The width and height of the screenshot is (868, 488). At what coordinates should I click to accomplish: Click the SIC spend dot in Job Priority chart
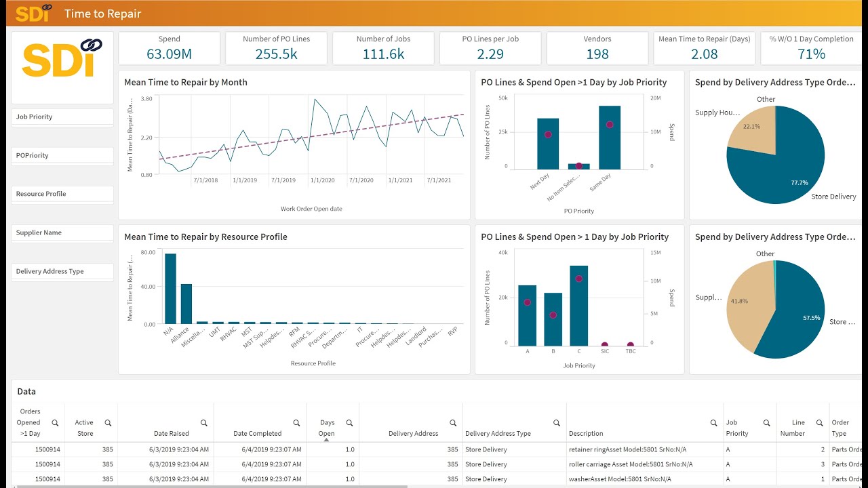(605, 345)
